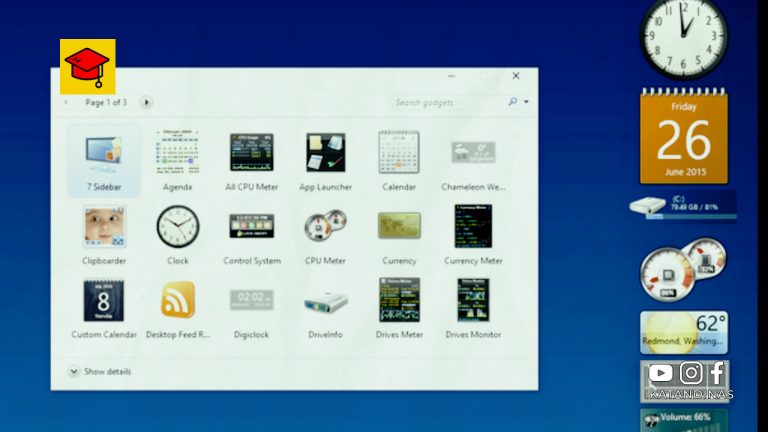Go to the previous gadgets page

click(x=67, y=102)
